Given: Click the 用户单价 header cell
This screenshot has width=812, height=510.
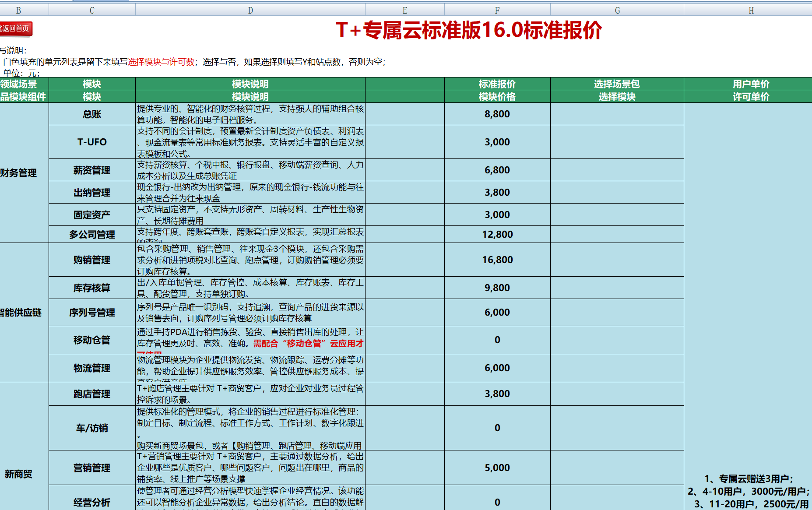Looking at the screenshot, I should pos(748,84).
